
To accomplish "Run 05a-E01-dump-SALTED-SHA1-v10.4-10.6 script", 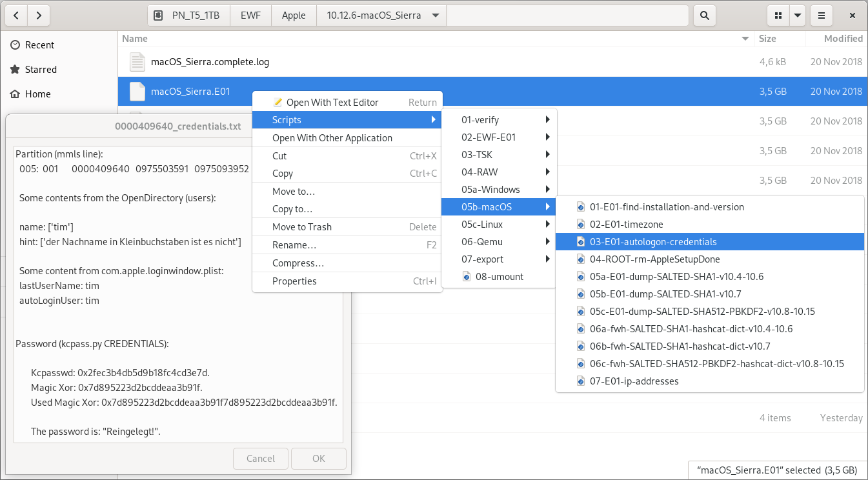I will pyautogui.click(x=709, y=277).
